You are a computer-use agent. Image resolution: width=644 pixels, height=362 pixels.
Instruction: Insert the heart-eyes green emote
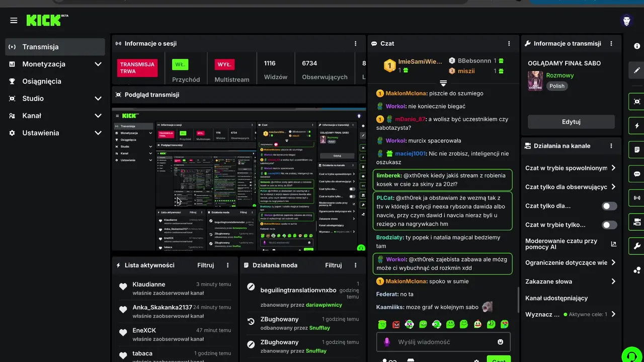[505, 324]
